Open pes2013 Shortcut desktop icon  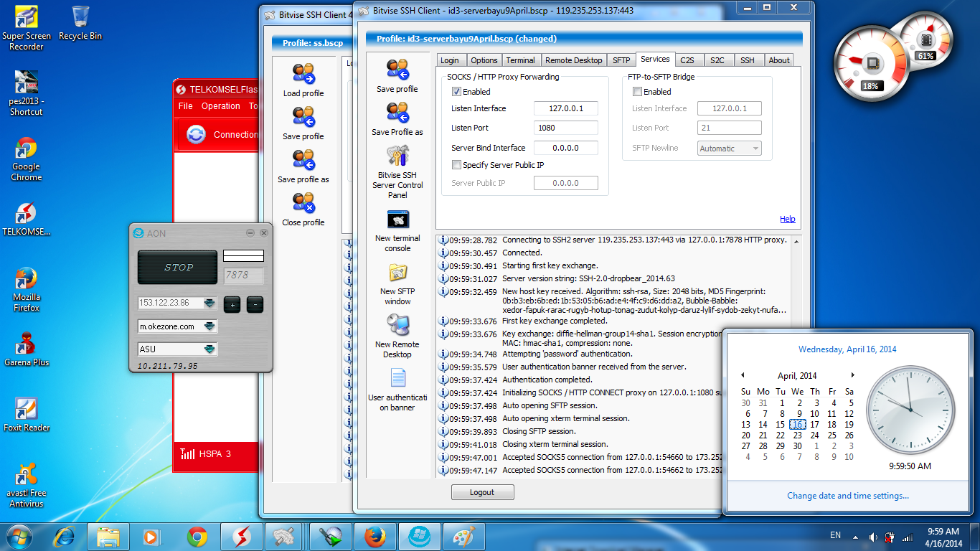[27, 93]
